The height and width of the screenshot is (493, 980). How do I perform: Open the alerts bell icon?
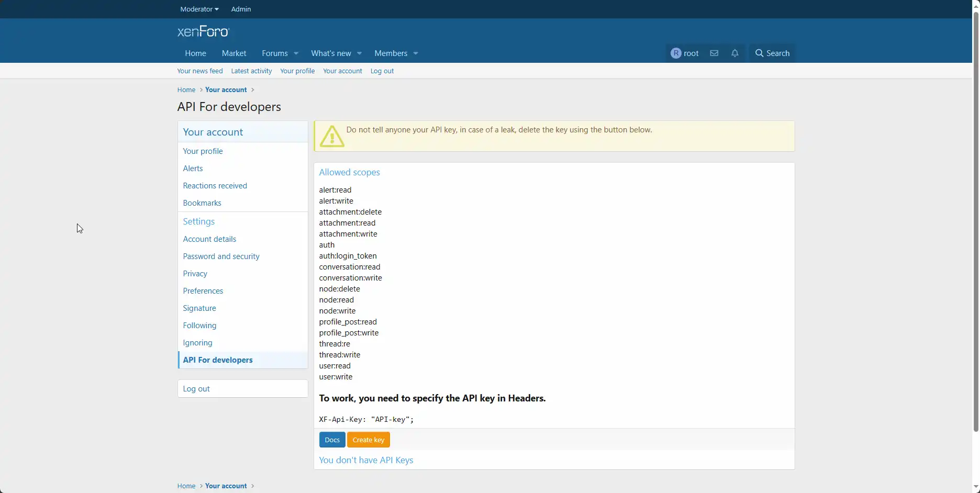click(x=735, y=53)
